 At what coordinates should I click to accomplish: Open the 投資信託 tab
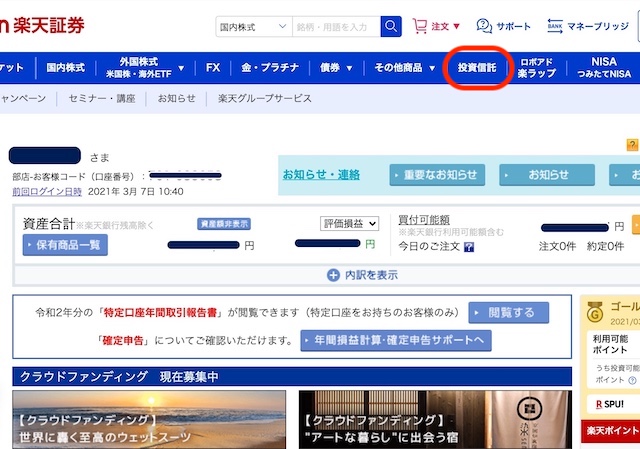tap(477, 68)
